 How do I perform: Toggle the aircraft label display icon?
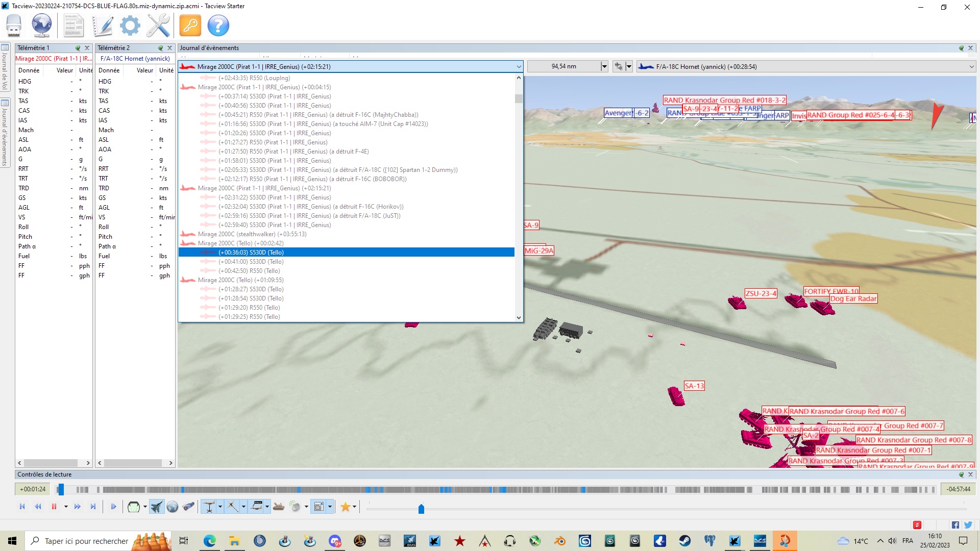pyautogui.click(x=256, y=507)
